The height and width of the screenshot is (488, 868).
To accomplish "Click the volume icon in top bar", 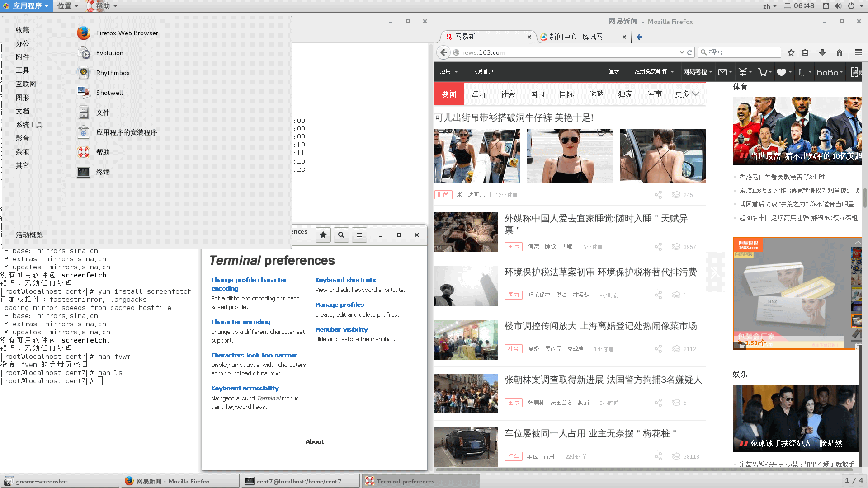I will [x=838, y=6].
